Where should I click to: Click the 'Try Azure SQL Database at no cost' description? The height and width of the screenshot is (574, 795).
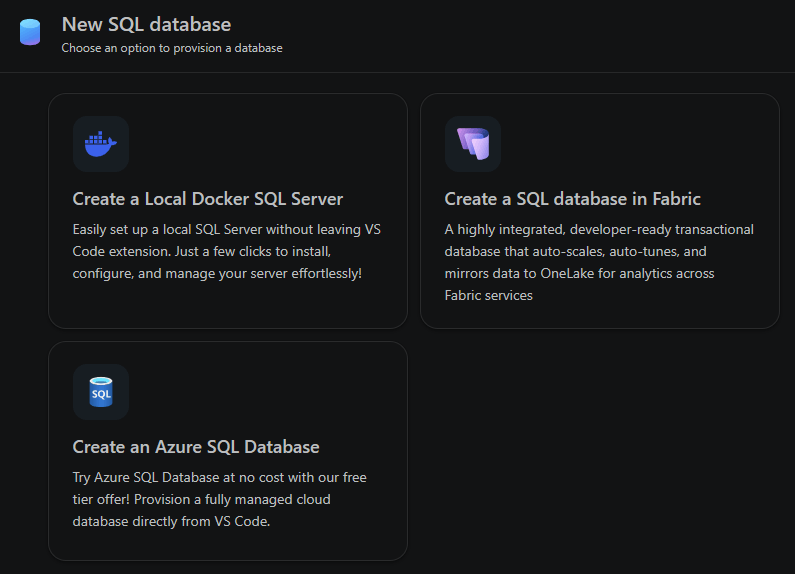(220, 499)
